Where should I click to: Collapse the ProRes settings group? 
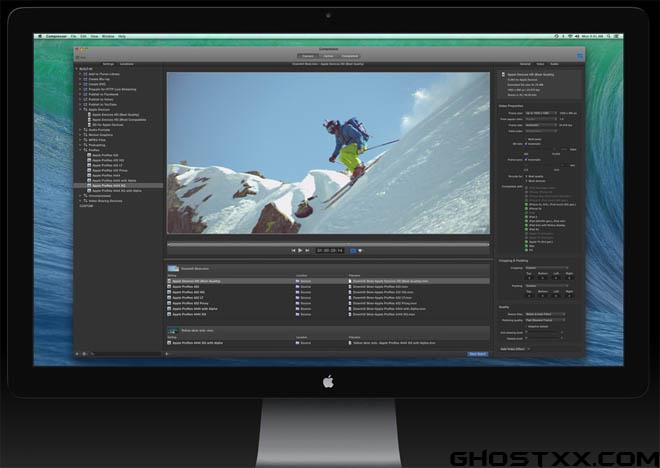point(79,149)
